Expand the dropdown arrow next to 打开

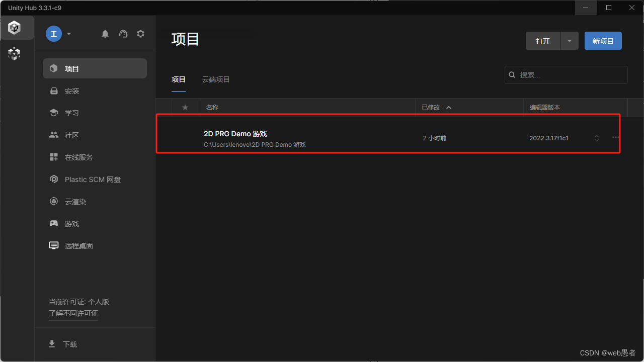point(570,41)
